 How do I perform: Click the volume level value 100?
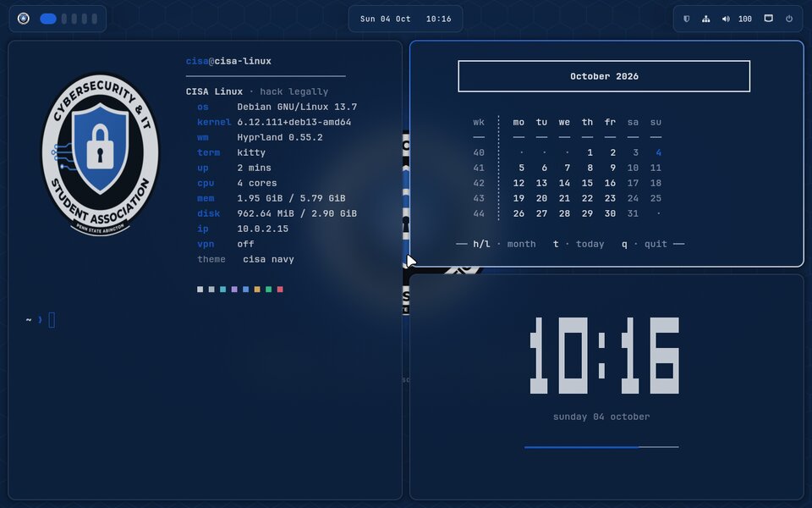[744, 19]
